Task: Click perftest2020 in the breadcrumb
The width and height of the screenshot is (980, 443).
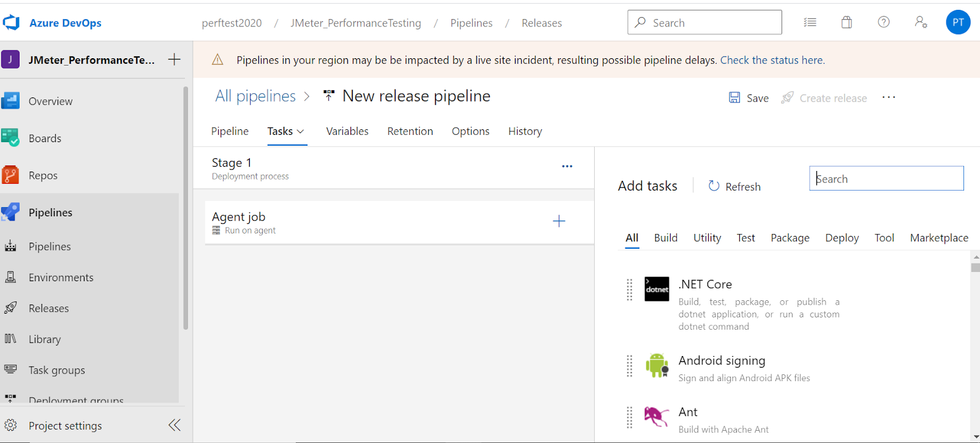Action: coord(232,23)
